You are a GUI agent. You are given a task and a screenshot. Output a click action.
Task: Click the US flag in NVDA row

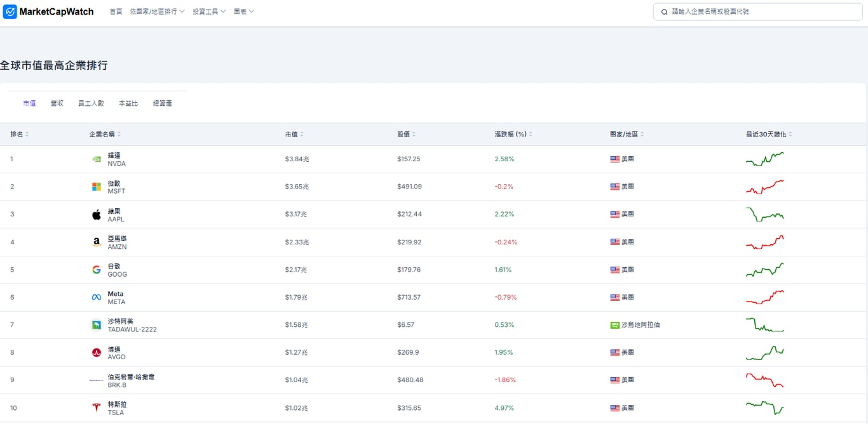tap(614, 159)
